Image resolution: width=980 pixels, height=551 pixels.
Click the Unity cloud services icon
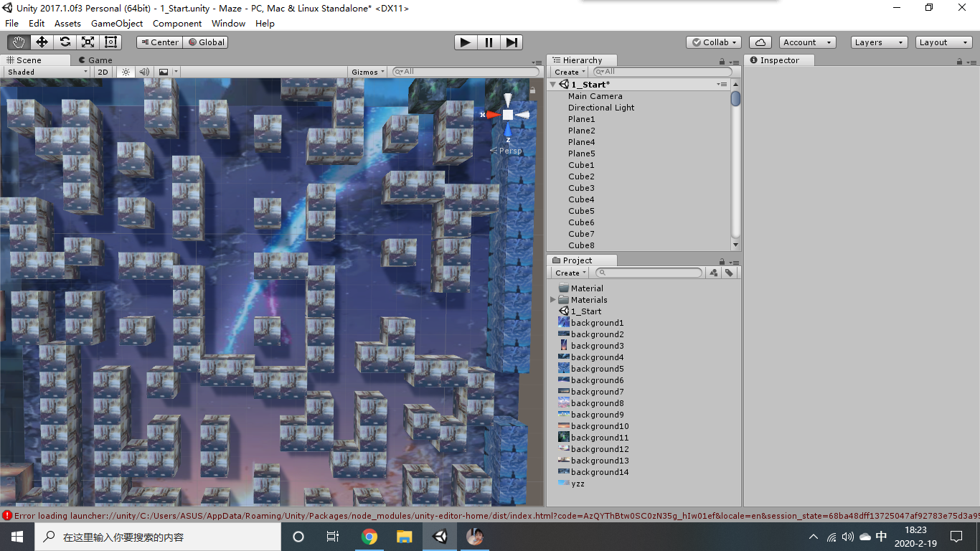click(x=760, y=42)
